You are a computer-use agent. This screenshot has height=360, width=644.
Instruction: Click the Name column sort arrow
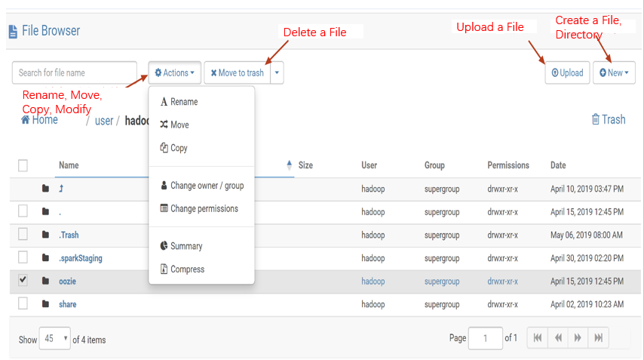290,165
